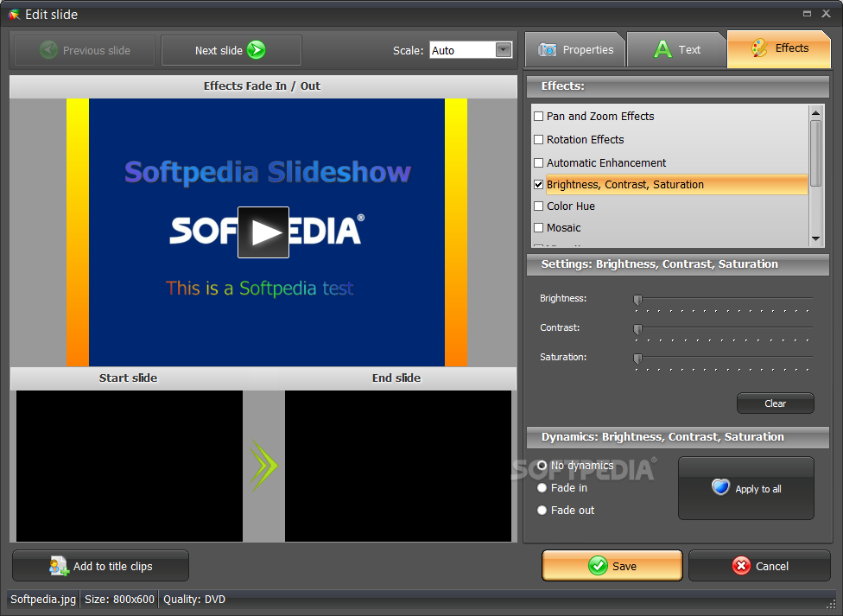Click the Previous slide arrow icon

48,50
